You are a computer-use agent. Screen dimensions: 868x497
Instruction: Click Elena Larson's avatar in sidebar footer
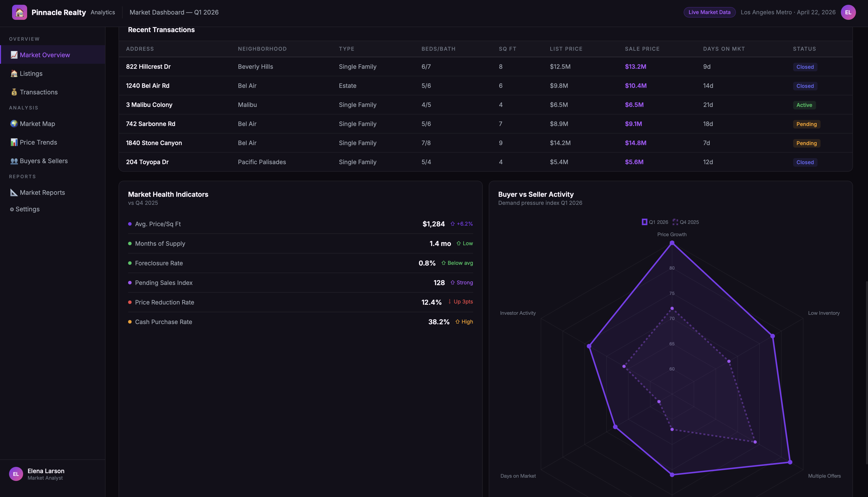[16, 474]
